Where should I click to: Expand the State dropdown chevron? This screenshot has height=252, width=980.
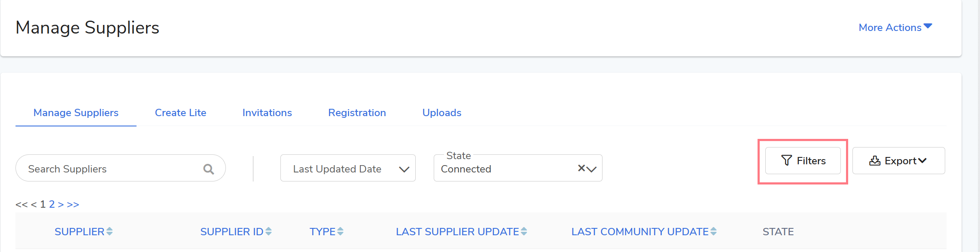(x=592, y=169)
